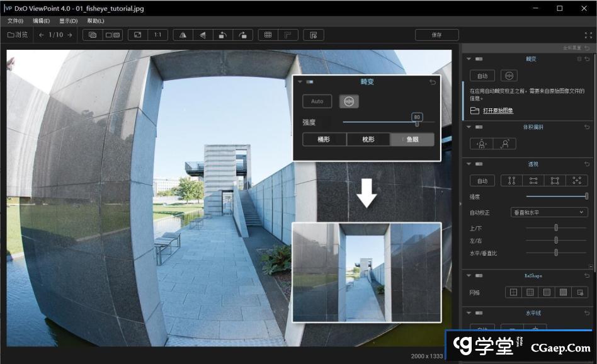Click the 打开原始图像 link

[497, 111]
